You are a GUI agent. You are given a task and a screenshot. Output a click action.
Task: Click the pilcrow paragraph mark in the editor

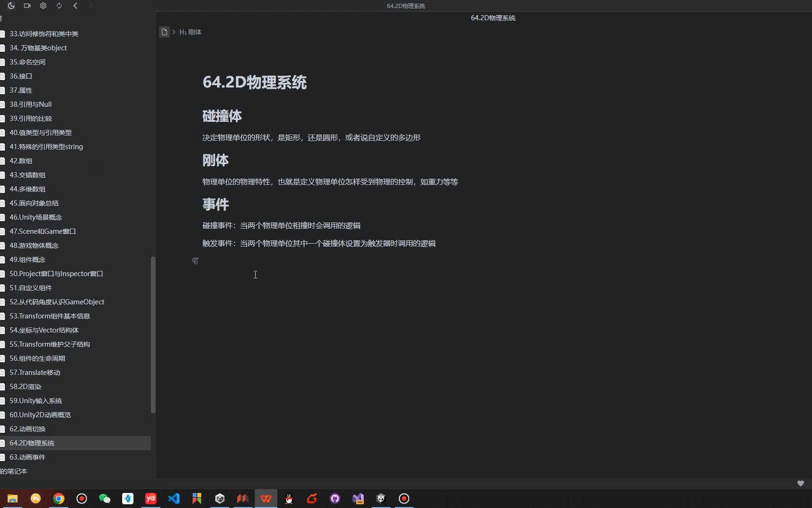click(195, 261)
